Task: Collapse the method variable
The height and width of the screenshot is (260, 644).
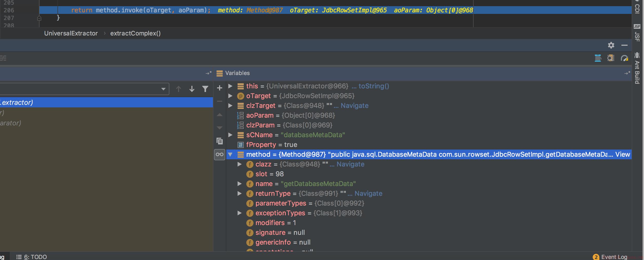Action: tap(230, 154)
